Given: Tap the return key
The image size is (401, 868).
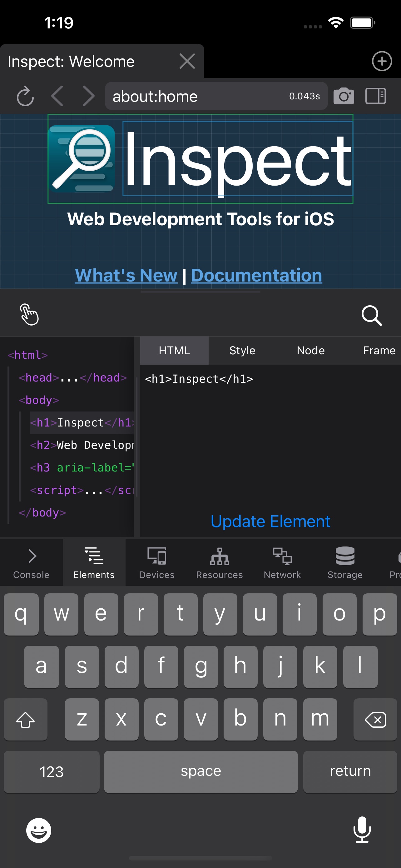Looking at the screenshot, I should [x=350, y=772].
